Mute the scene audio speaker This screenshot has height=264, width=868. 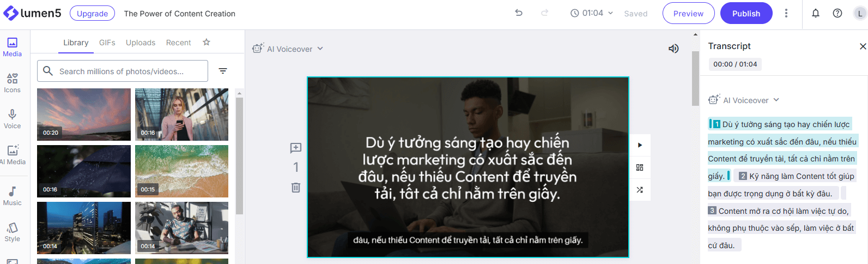coord(673,49)
